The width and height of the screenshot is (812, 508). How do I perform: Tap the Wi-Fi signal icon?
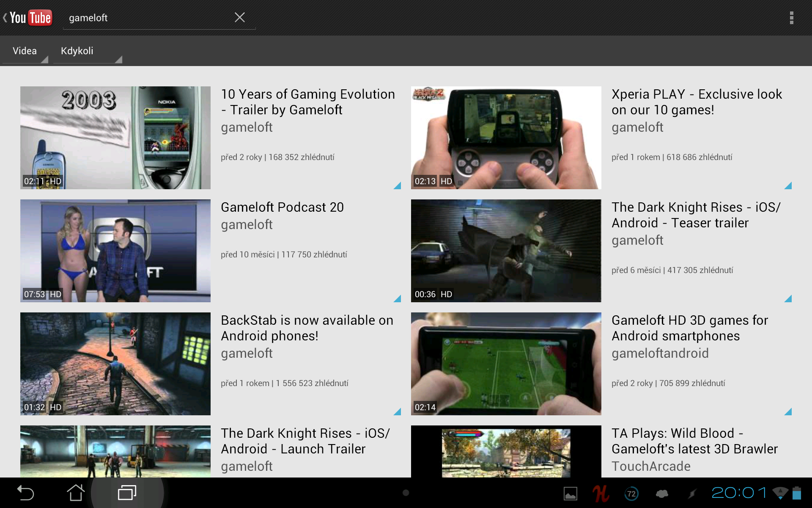tap(780, 493)
